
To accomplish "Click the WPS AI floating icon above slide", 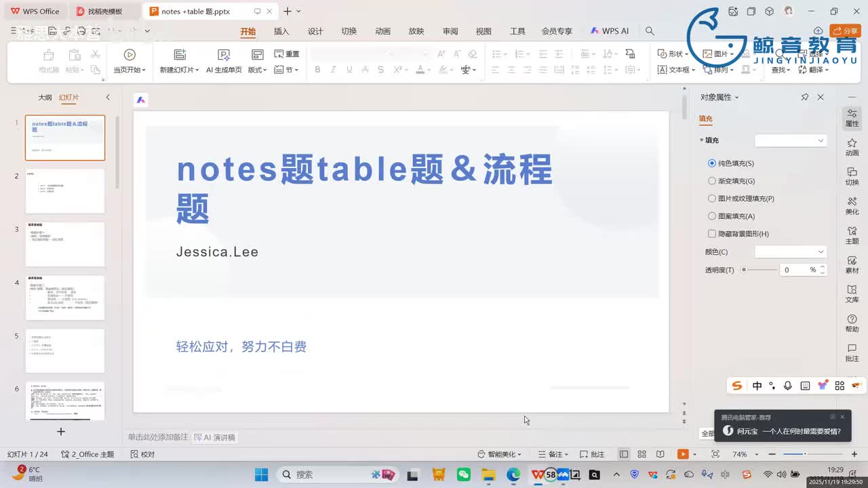I will 141,100.
